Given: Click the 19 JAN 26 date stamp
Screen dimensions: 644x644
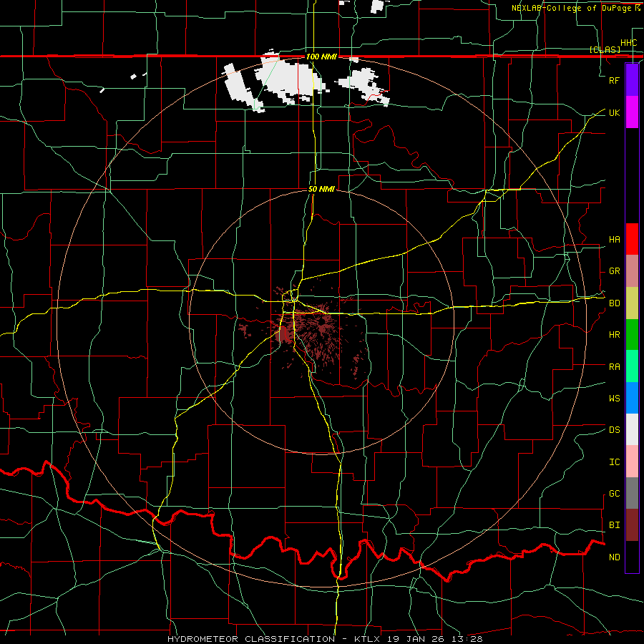Looking at the screenshot, I should [416, 639].
